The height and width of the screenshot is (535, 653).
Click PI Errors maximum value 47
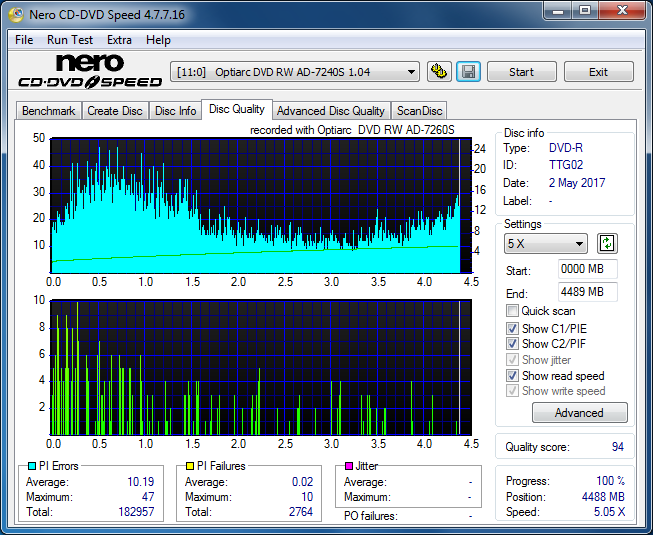tap(148, 497)
